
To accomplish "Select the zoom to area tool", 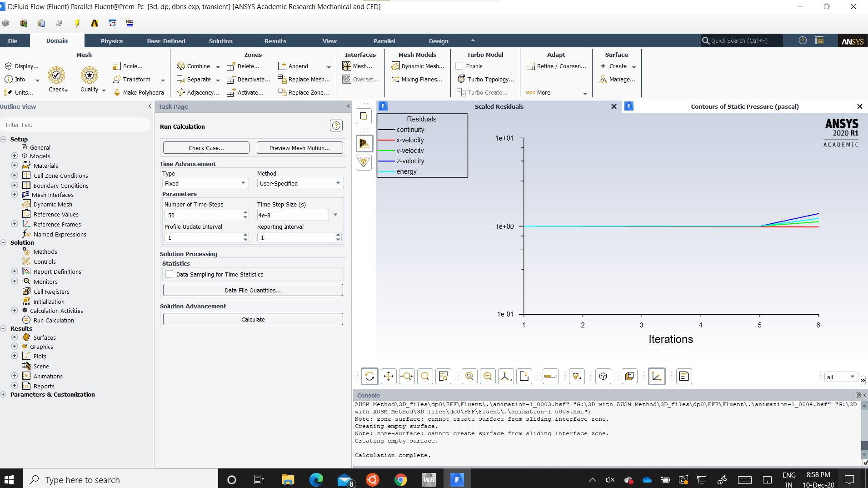I will pyautogui.click(x=425, y=376).
